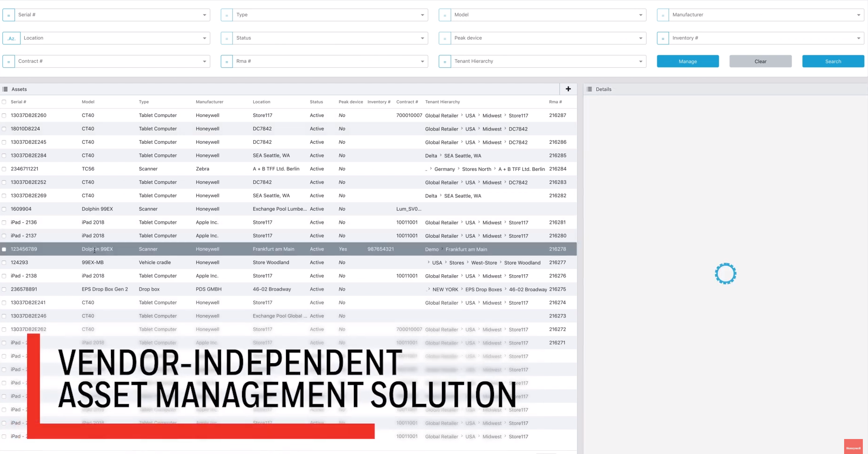Check the box for serial 13037D82E260
The width and height of the screenshot is (868, 454).
coord(4,116)
